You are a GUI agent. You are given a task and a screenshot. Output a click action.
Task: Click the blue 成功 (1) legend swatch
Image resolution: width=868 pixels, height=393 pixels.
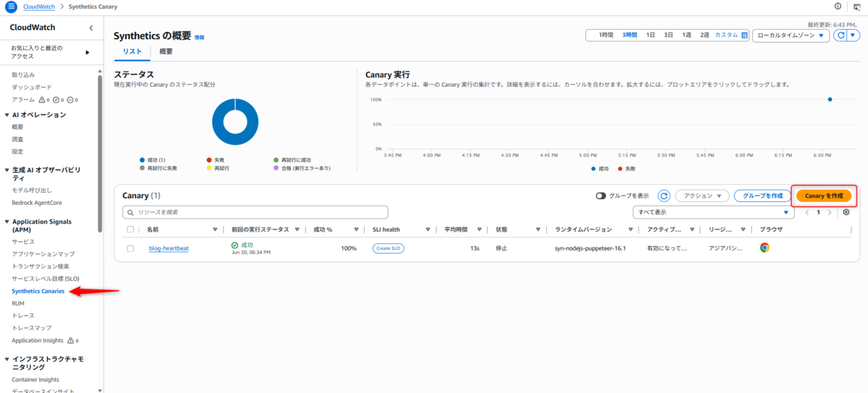[142, 160]
